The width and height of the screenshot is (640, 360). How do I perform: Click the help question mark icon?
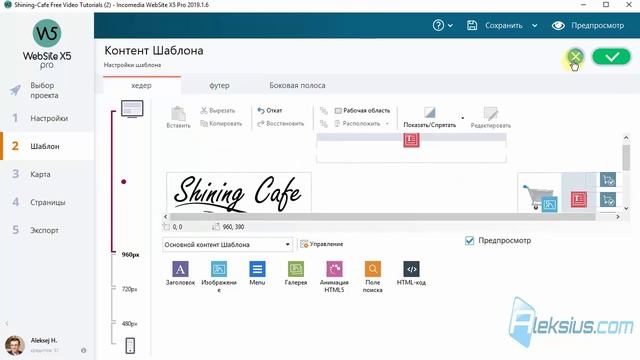(x=438, y=25)
